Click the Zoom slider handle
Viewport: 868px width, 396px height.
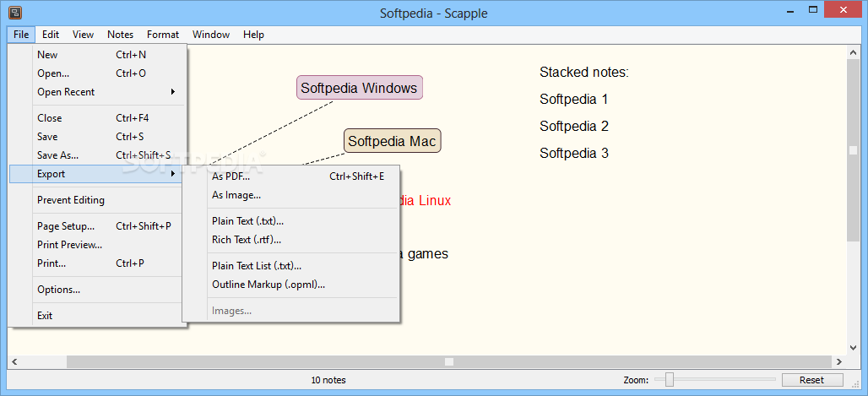click(670, 379)
